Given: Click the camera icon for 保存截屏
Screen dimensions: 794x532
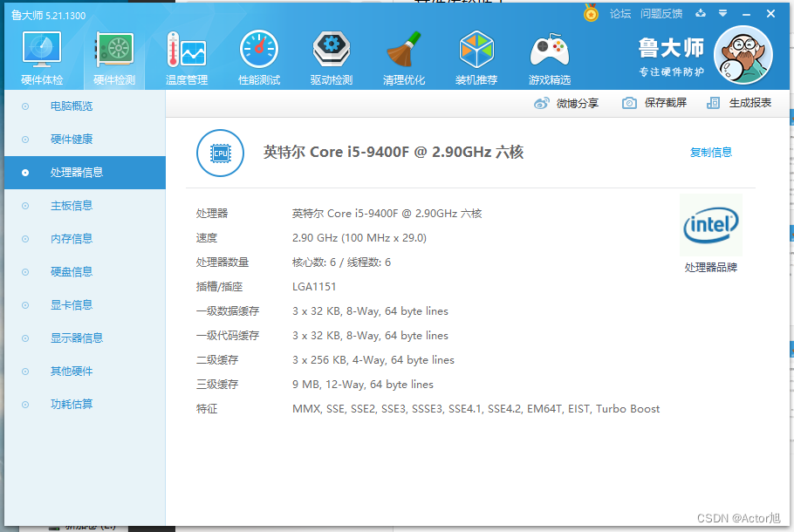Looking at the screenshot, I should pos(629,103).
